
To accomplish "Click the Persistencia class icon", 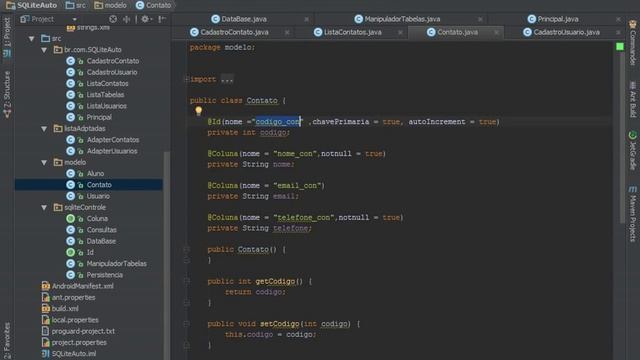I will [71, 275].
